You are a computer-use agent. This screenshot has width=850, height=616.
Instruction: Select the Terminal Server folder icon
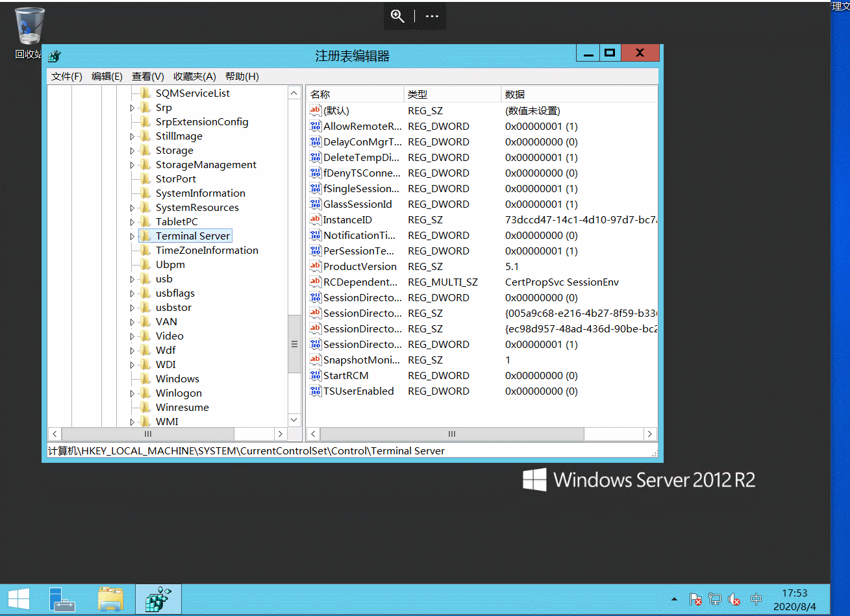(146, 236)
